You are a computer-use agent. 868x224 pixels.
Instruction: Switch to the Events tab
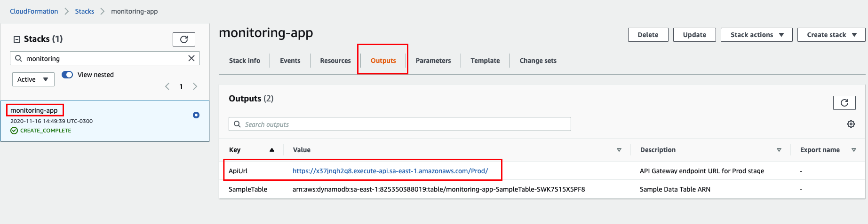pyautogui.click(x=290, y=61)
